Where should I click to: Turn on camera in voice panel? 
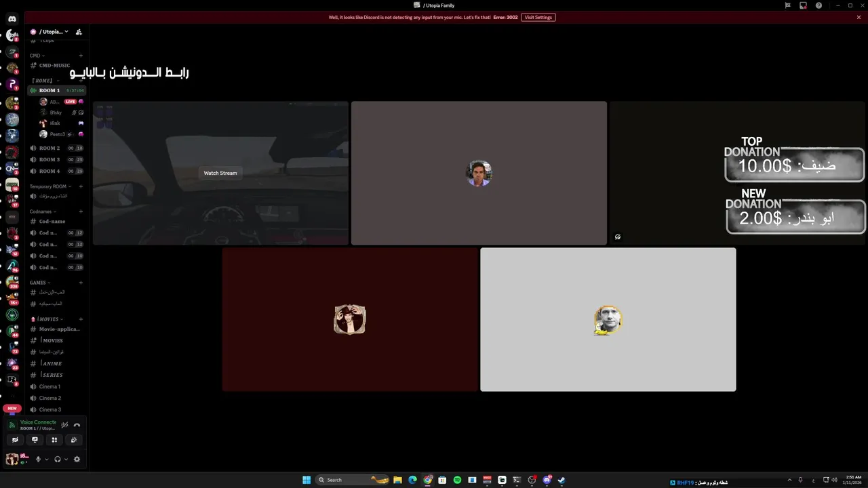tap(15, 440)
